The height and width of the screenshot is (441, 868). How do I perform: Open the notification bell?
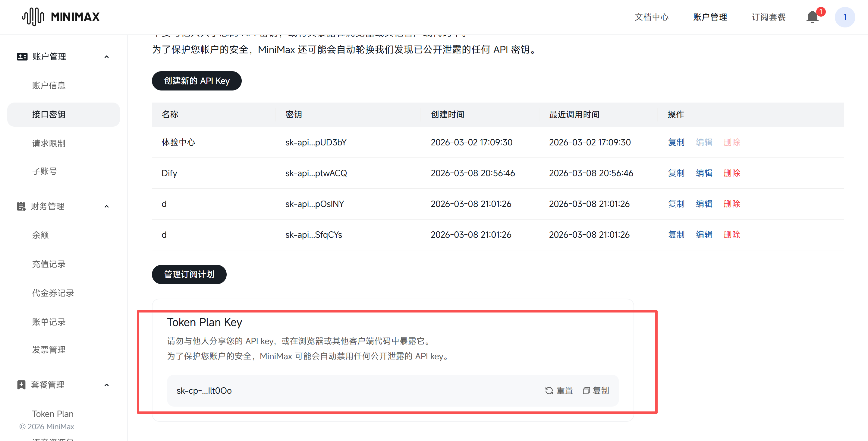click(813, 17)
